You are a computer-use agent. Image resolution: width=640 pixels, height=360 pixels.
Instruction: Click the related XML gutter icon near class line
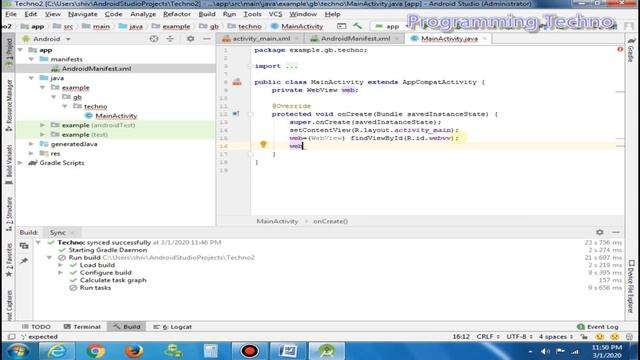tap(237, 82)
